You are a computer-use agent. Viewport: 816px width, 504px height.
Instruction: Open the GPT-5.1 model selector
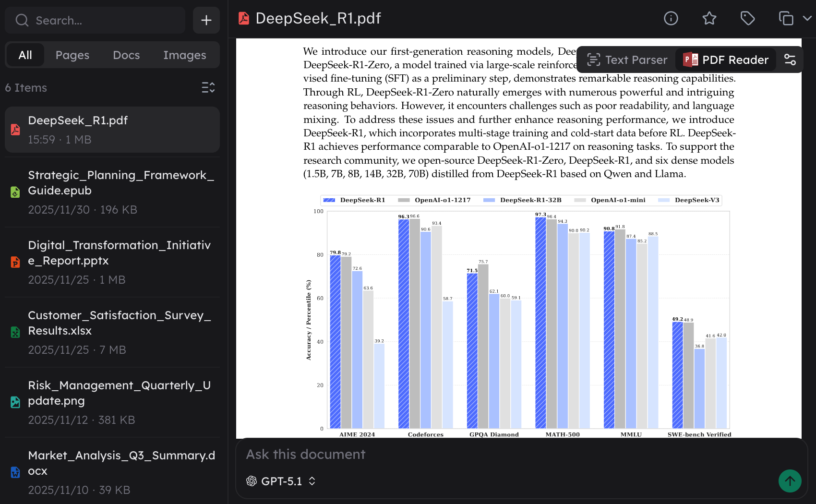(281, 481)
